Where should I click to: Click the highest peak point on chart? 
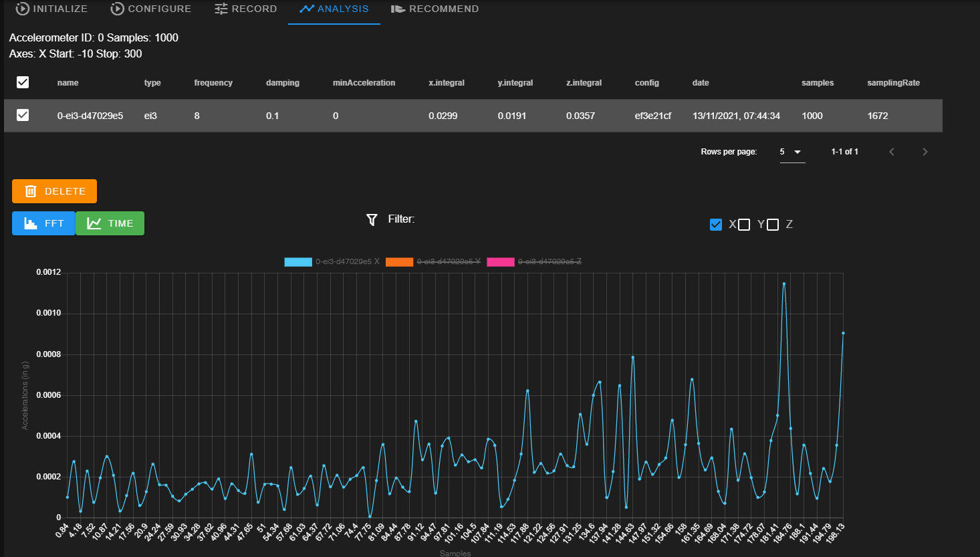tap(784, 284)
